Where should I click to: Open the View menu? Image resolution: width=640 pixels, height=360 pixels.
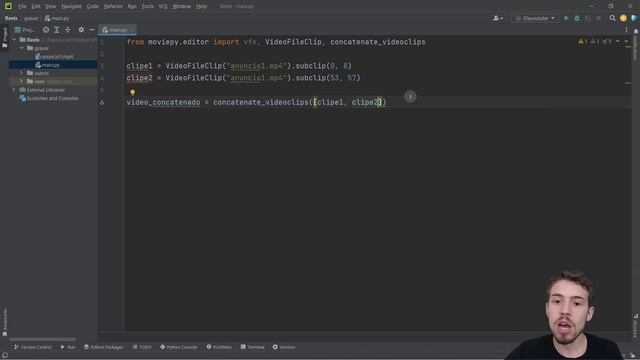click(50, 7)
